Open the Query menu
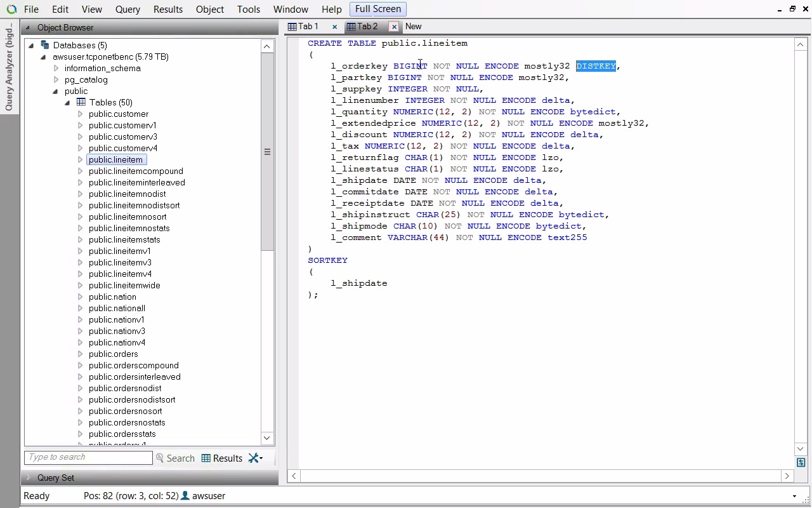The width and height of the screenshot is (812, 508). tap(128, 10)
